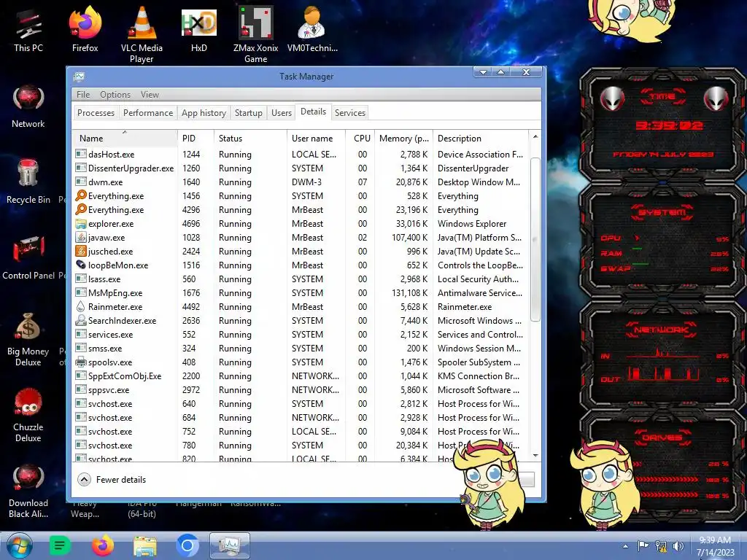Switch to the Services tab
747x560 pixels.
[349, 113]
